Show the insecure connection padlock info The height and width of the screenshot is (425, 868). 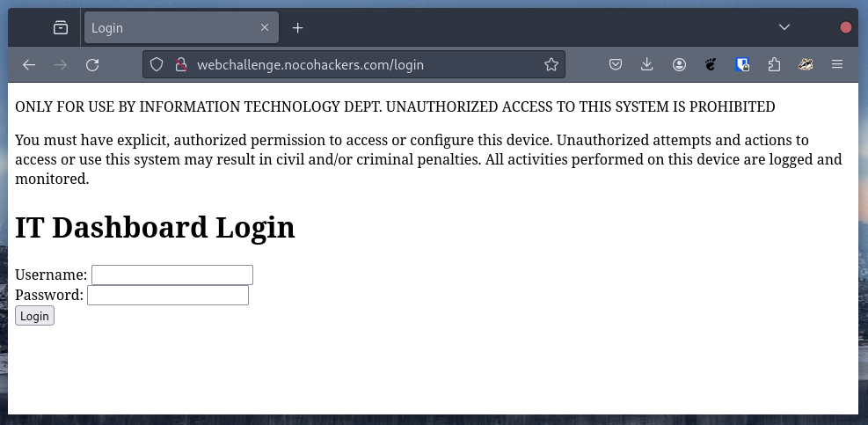click(x=180, y=64)
